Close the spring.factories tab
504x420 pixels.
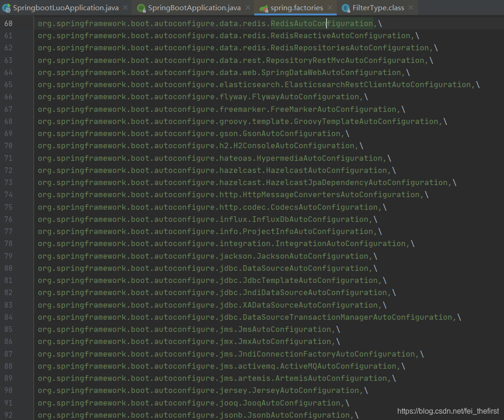pos(330,7)
